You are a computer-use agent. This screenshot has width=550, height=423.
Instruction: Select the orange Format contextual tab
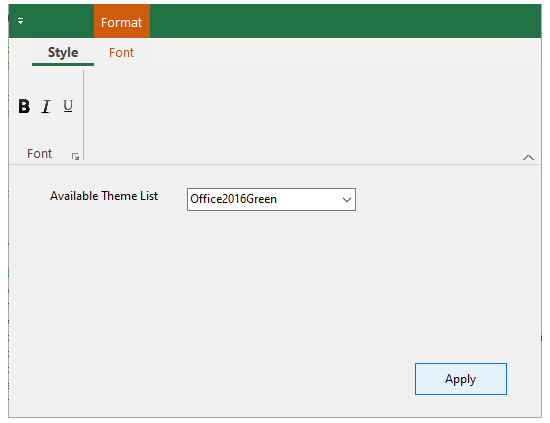tap(121, 22)
